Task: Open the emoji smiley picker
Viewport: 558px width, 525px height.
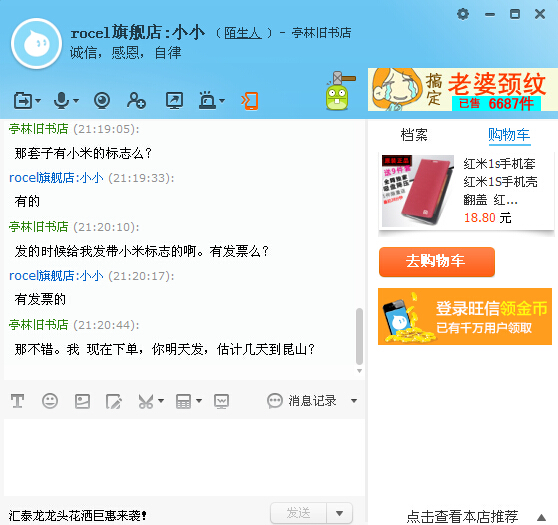Action: [x=50, y=401]
